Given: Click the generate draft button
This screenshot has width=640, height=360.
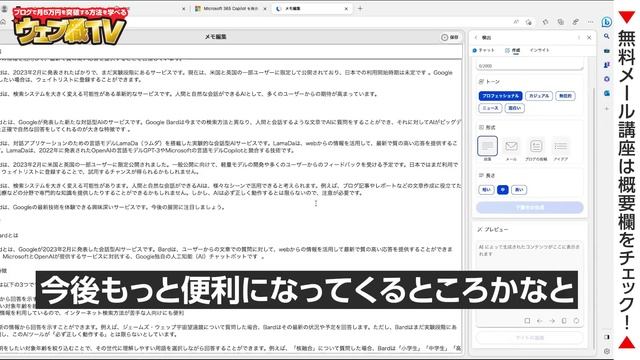Looking at the screenshot, I should [529, 207].
